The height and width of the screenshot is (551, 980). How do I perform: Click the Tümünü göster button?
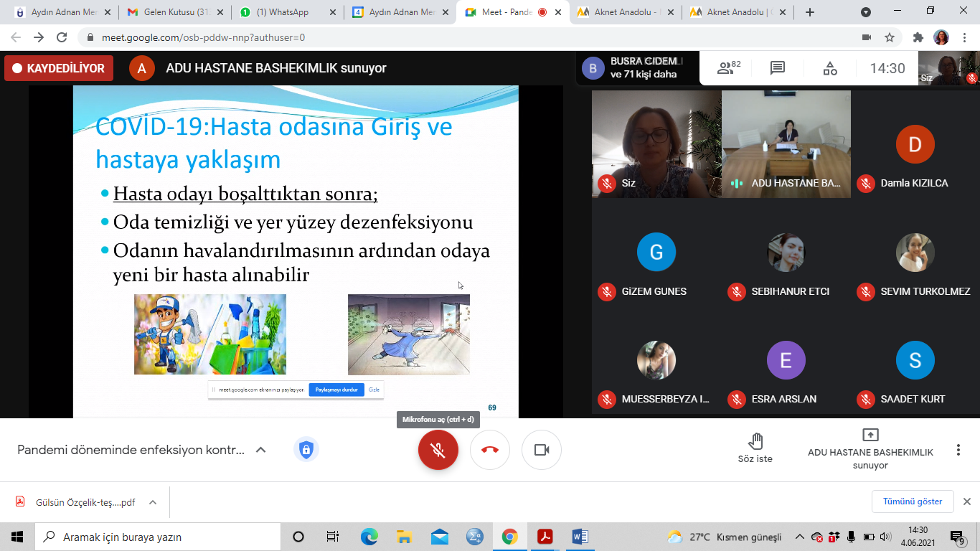pos(913,501)
